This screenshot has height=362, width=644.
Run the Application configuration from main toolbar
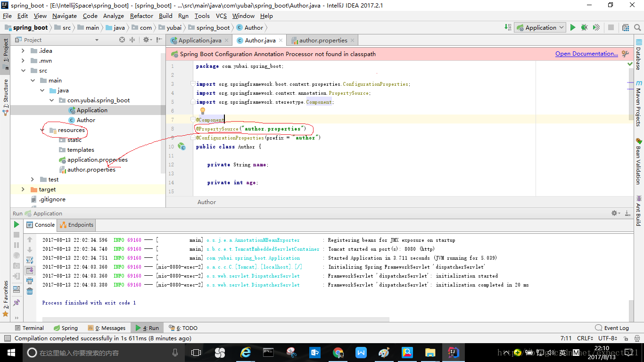(573, 27)
